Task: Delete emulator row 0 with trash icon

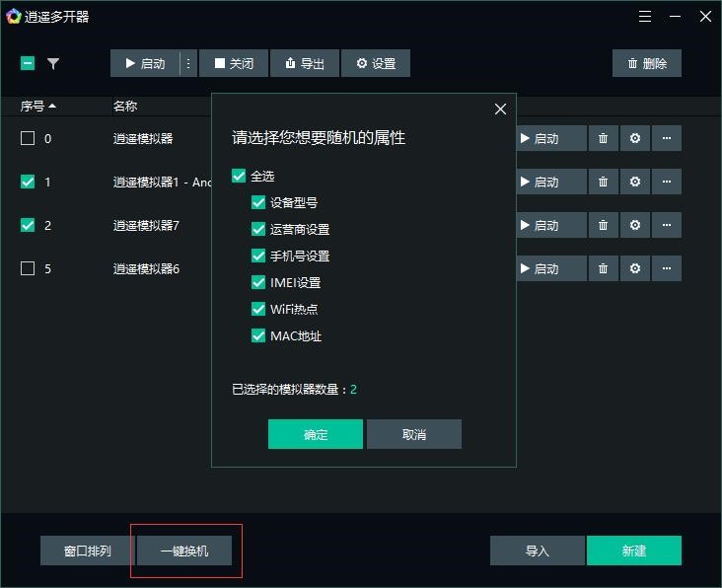Action: [603, 138]
